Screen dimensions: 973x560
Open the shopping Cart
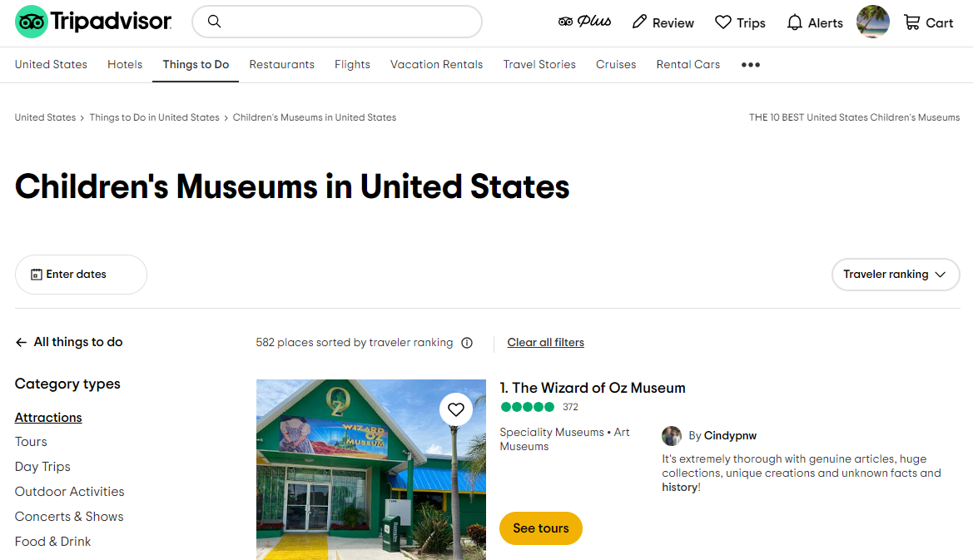[928, 22]
